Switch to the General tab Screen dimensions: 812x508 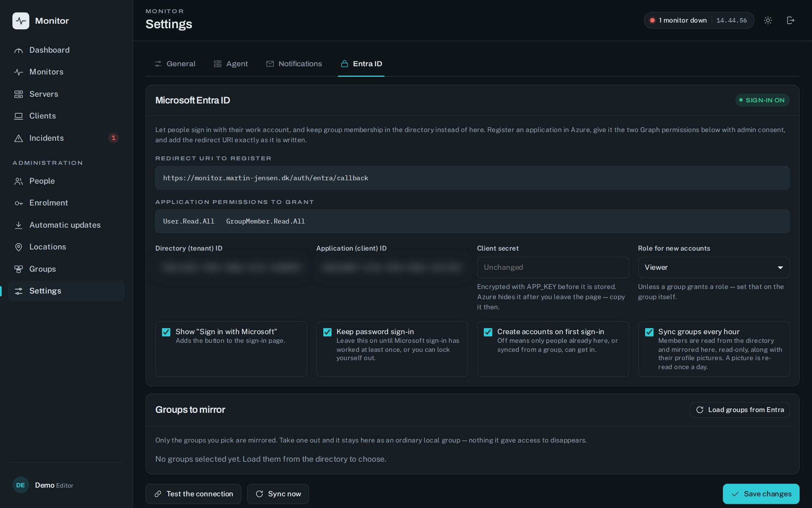175,64
